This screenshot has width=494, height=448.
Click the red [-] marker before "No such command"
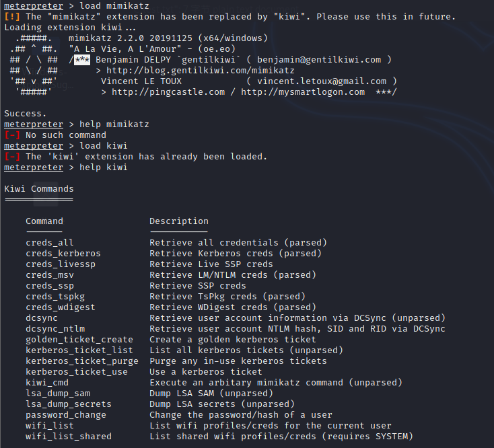coord(12,135)
